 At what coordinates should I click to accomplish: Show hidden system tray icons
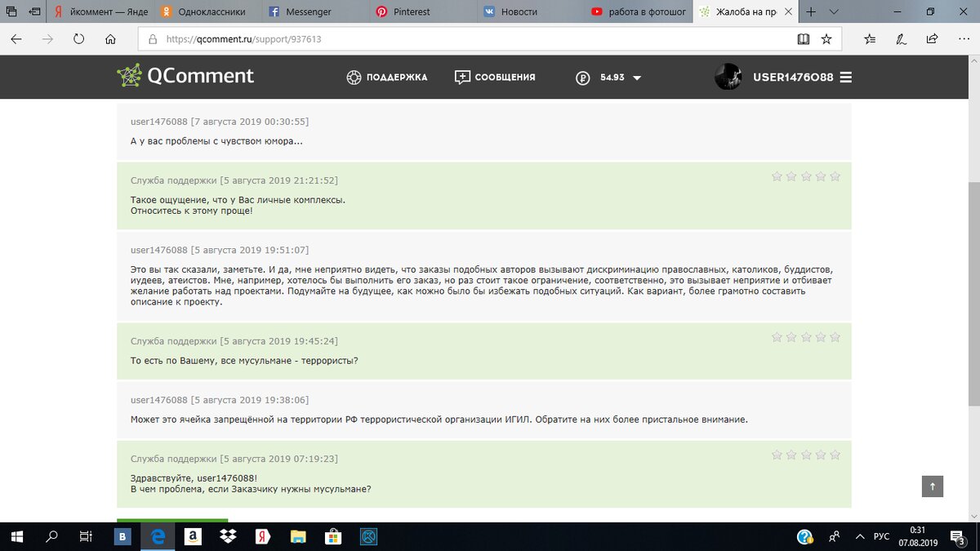pyautogui.click(x=859, y=536)
